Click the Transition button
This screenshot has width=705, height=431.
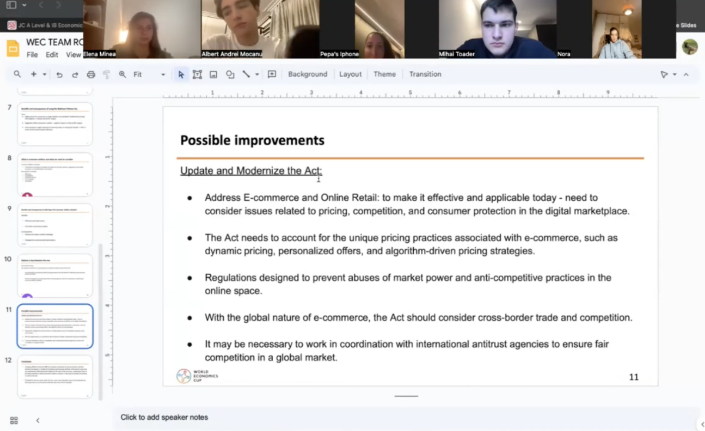point(424,74)
